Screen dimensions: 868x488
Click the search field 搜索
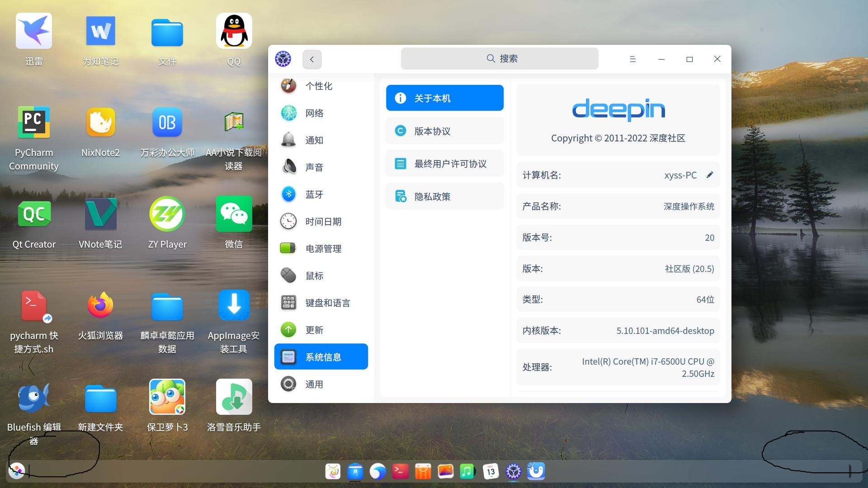[499, 58]
